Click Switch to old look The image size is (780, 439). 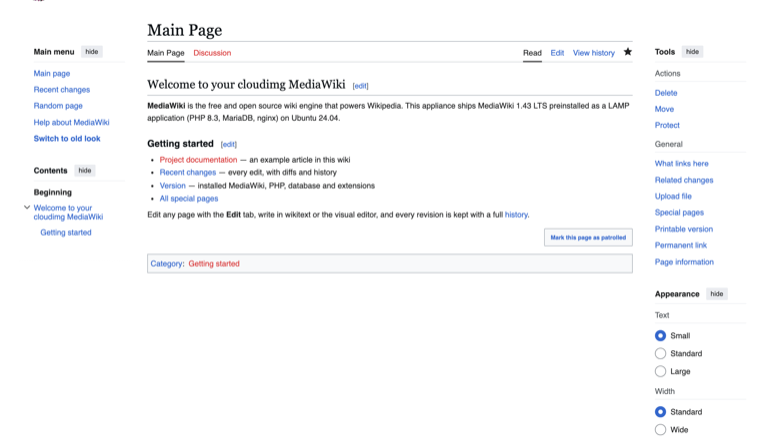pyautogui.click(x=67, y=139)
